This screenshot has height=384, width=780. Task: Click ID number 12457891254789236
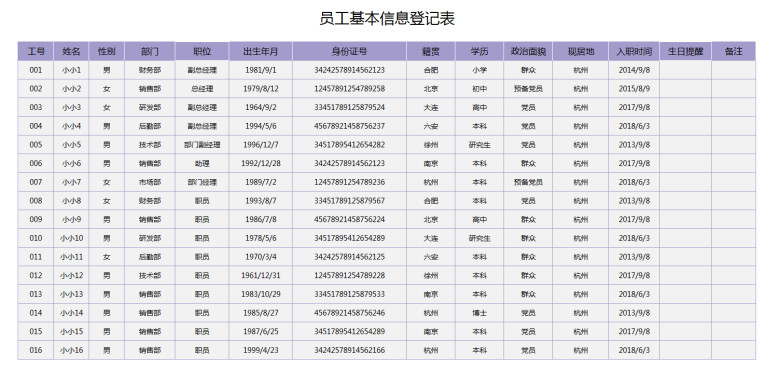click(x=349, y=182)
